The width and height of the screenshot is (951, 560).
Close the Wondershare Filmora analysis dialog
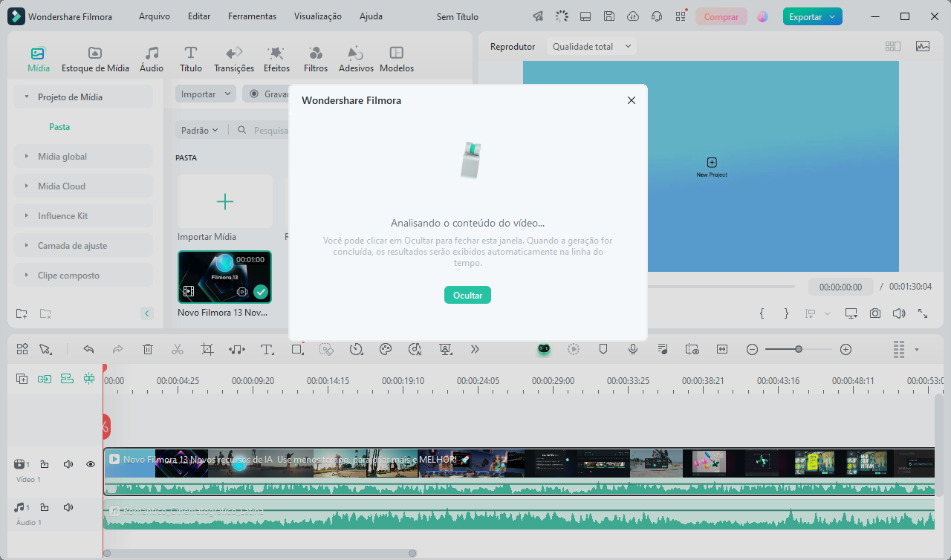(x=632, y=100)
